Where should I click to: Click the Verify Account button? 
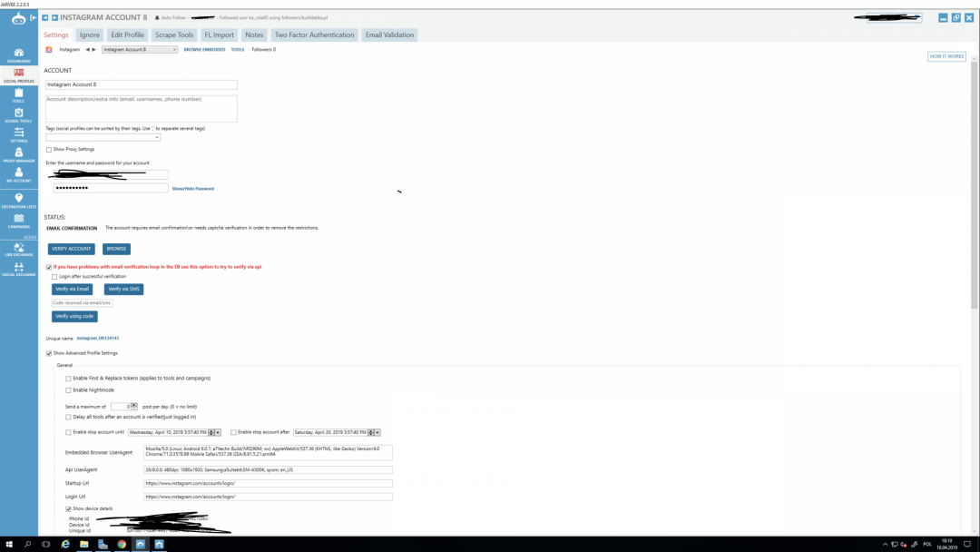[x=72, y=249]
